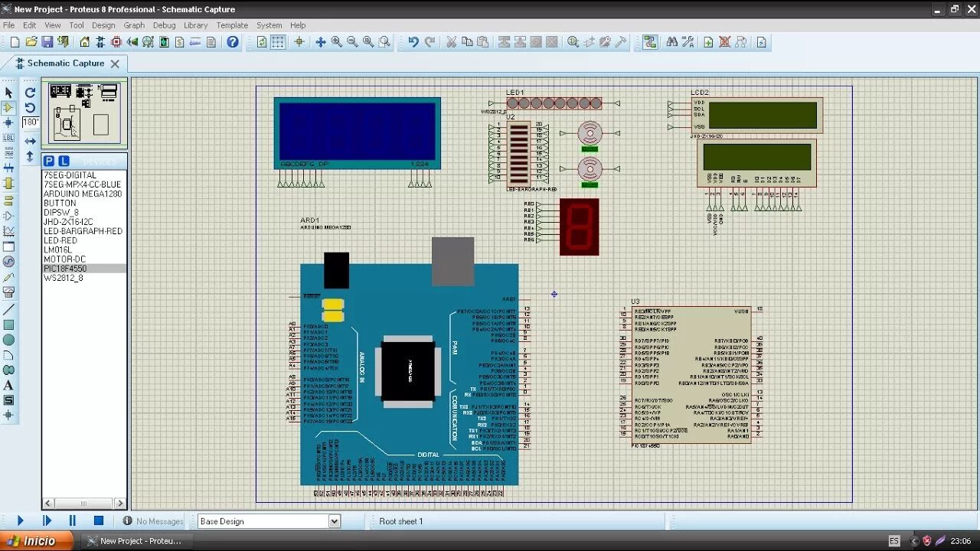Open the Library menu

click(195, 25)
